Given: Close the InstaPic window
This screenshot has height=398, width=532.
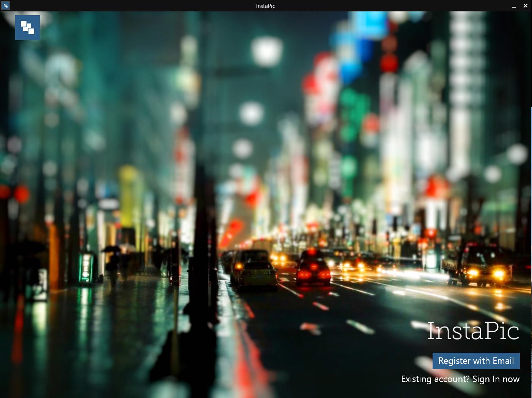Looking at the screenshot, I should coord(525,6).
